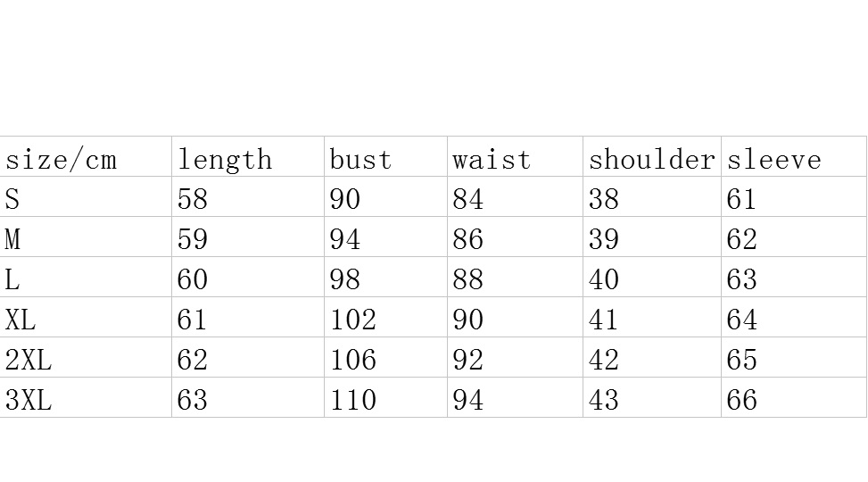Click the M size row label

point(12,239)
